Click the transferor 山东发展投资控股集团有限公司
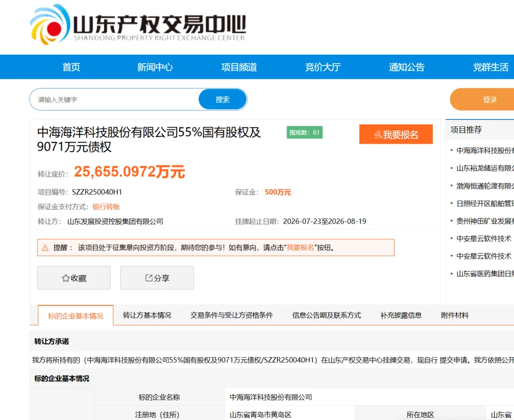The height and width of the screenshot is (420, 514). [115, 222]
